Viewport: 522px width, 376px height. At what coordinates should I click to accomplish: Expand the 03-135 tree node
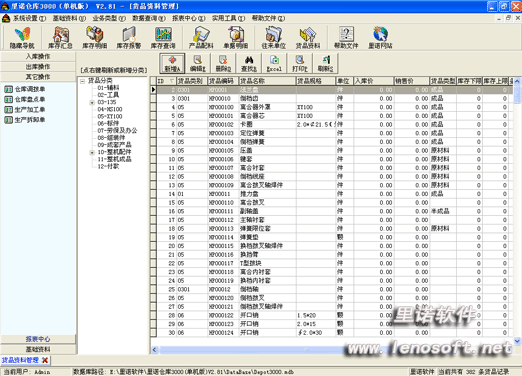92,102
